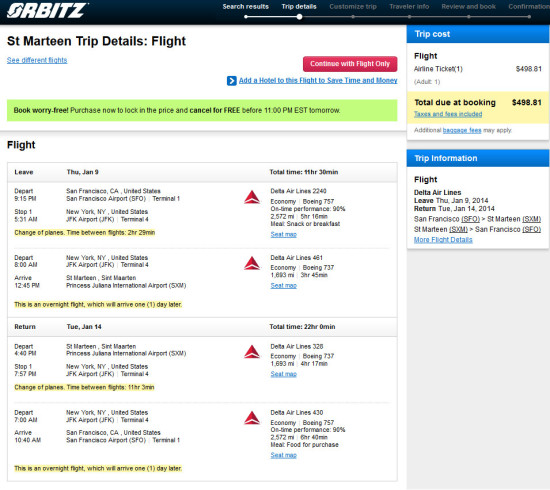Add a Hotel to this Flight link
This screenshot has width=550, height=490.
pos(318,80)
